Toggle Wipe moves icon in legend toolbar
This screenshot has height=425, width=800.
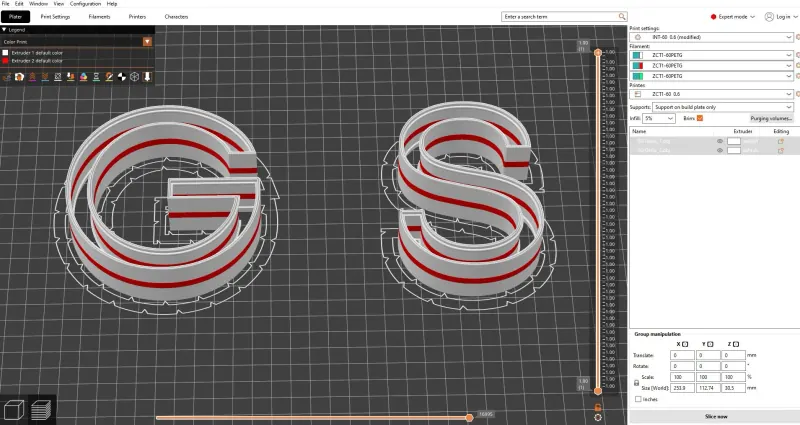19,77
